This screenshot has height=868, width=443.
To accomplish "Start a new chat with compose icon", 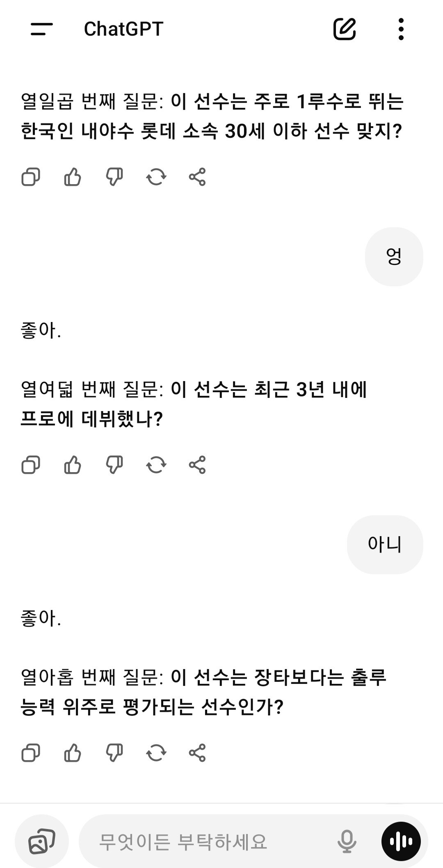I will 344,29.
